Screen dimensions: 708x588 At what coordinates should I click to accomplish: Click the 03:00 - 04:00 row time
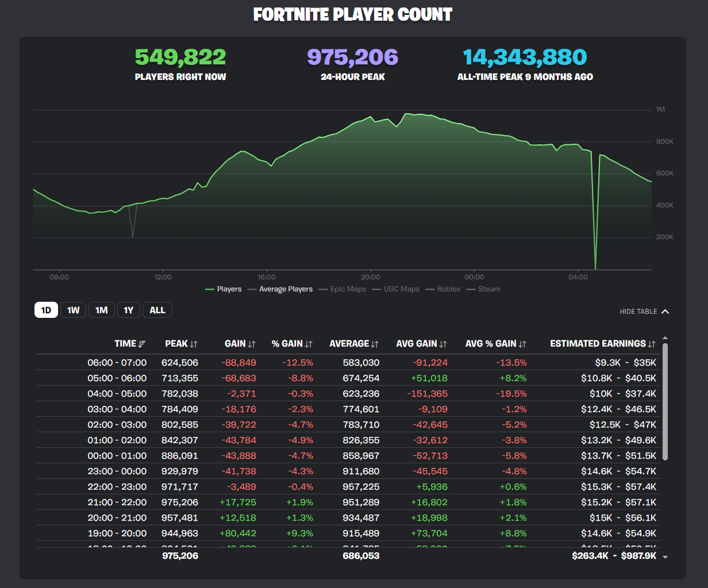[x=117, y=409]
